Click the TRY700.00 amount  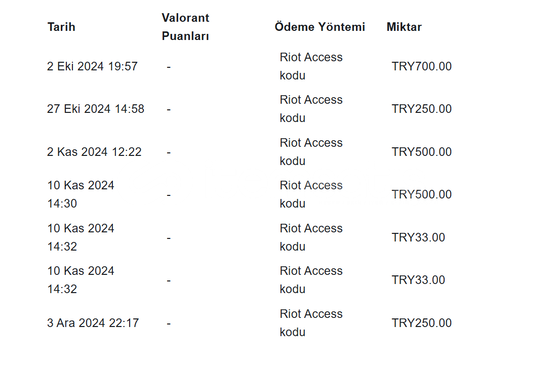422,66
